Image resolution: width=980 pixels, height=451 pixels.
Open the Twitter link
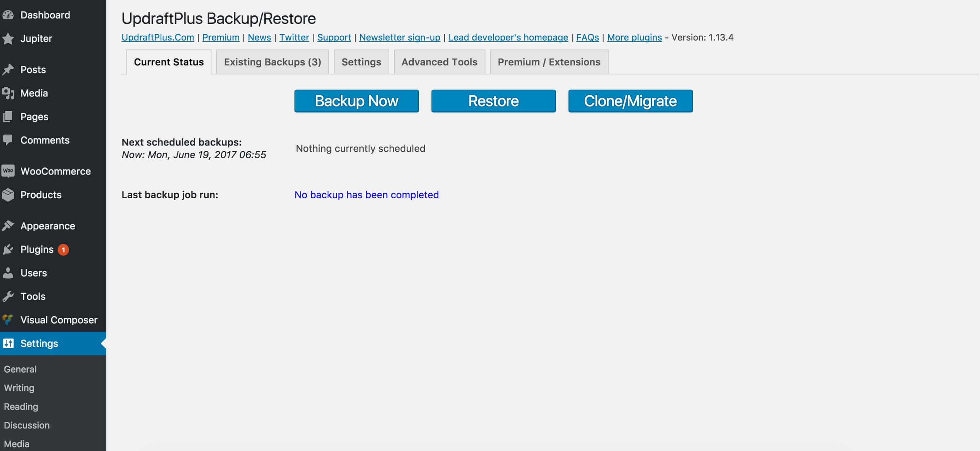[x=294, y=37]
